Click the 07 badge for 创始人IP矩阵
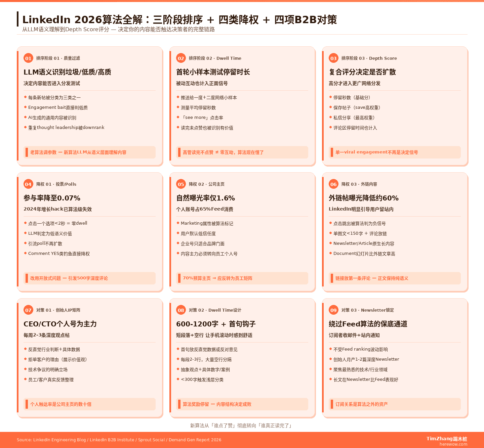The image size is (484, 448). 28,310
